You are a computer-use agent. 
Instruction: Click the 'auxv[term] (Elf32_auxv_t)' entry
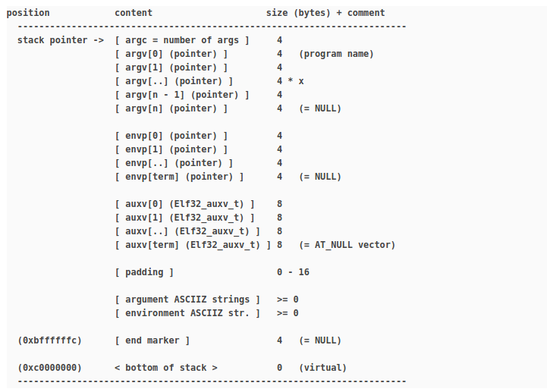coord(193,245)
